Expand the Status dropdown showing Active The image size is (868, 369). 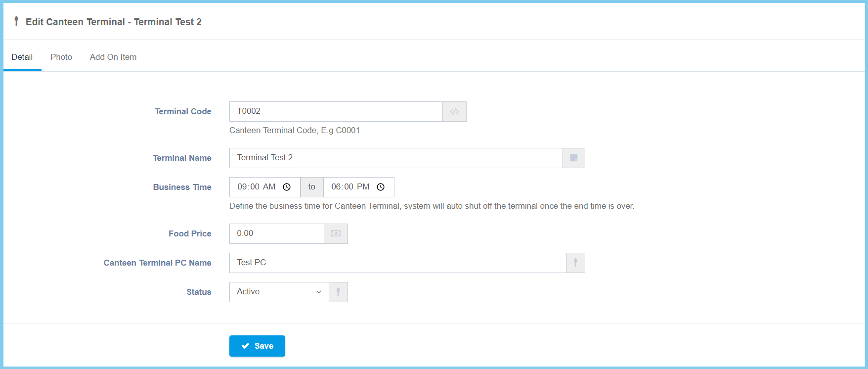[279, 292]
